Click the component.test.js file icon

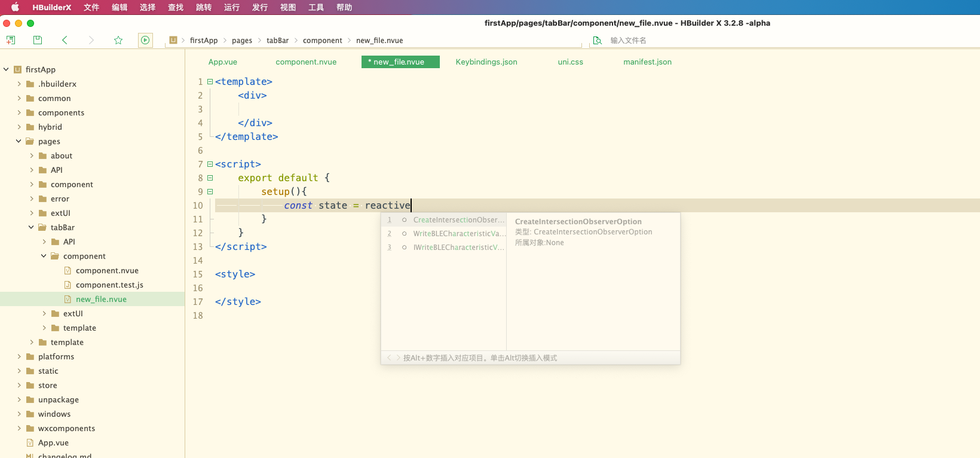(68, 285)
